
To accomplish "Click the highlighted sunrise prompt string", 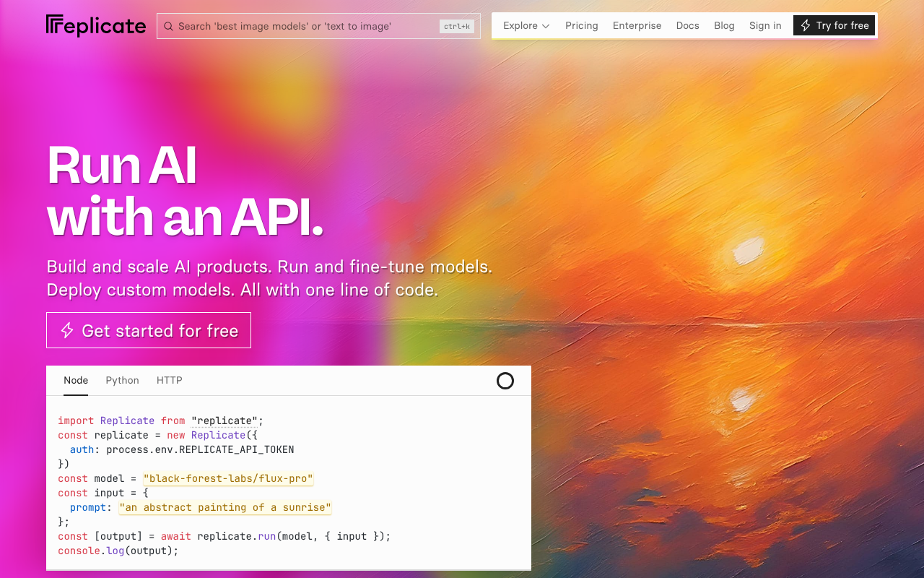I will (x=225, y=507).
